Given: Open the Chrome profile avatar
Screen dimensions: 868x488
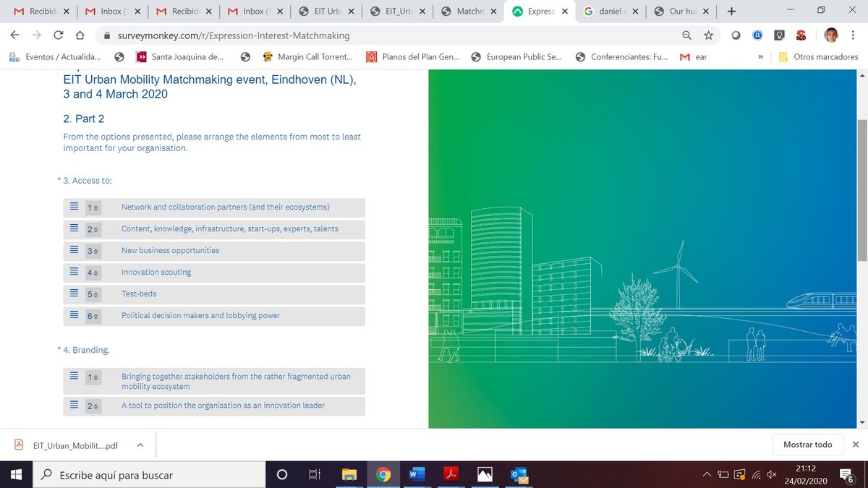Looking at the screenshot, I should click(831, 35).
